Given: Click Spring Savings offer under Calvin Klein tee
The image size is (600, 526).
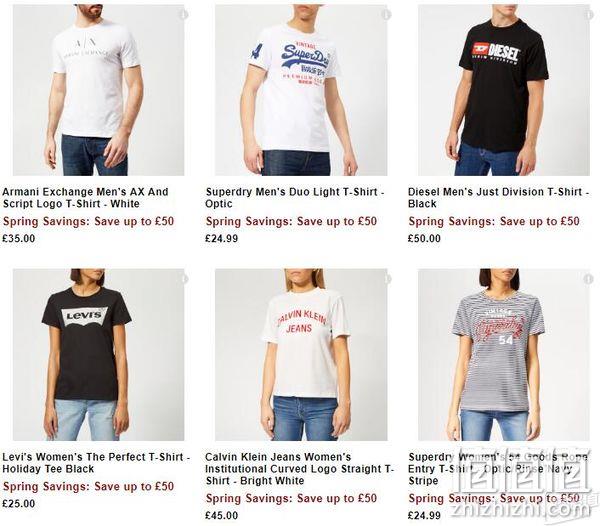Looking at the screenshot, I should click(291, 498).
